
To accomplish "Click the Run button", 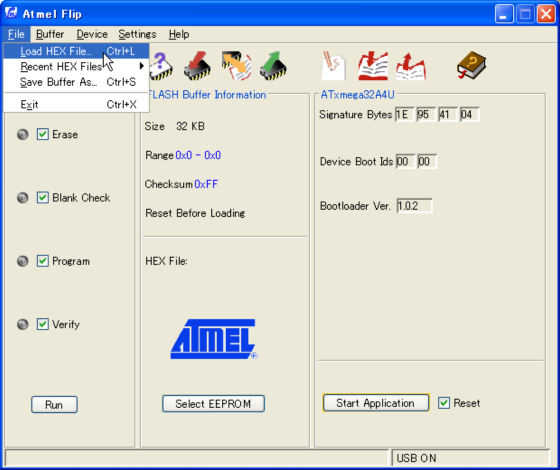I will [x=54, y=405].
